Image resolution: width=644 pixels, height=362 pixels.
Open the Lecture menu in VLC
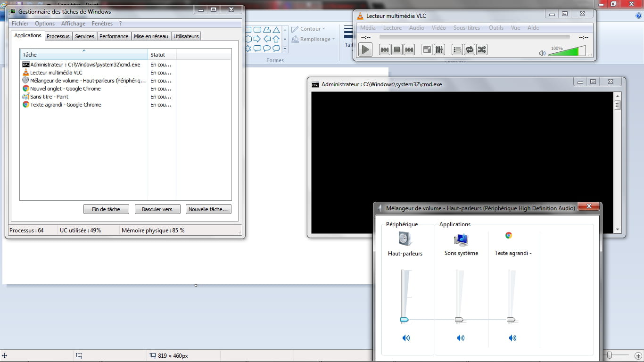(392, 28)
